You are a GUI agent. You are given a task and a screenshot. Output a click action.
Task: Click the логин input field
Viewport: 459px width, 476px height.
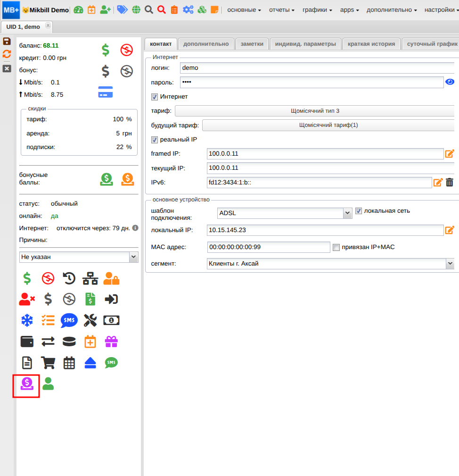pyautogui.click(x=317, y=68)
